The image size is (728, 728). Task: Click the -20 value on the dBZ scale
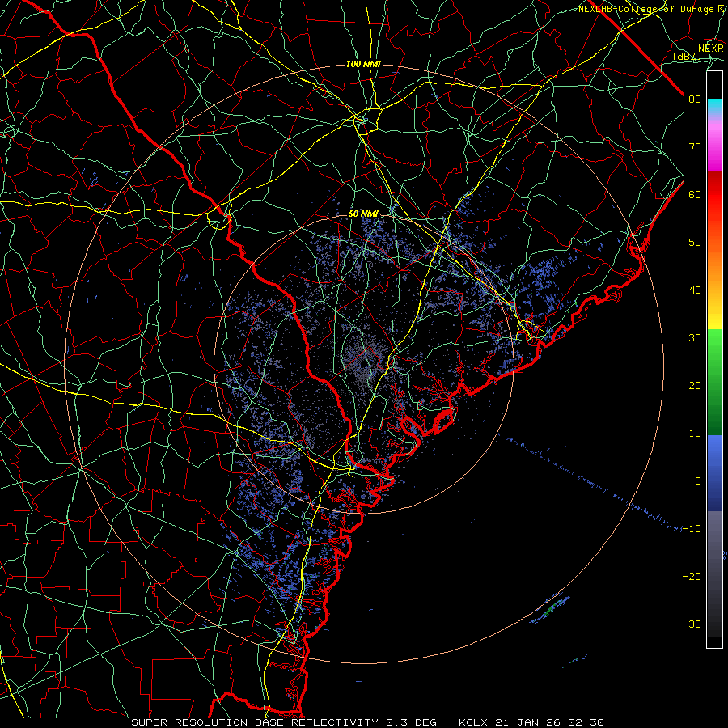pyautogui.click(x=692, y=576)
